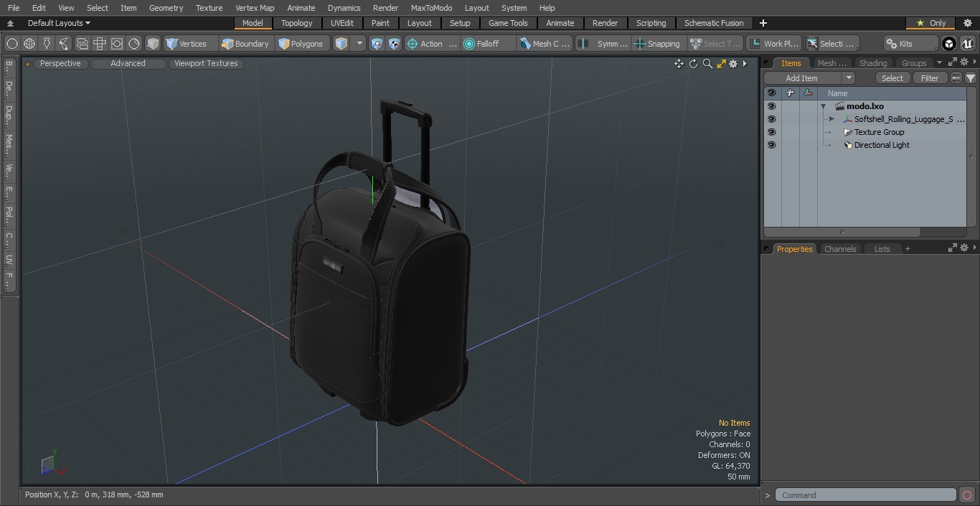Switch to the Topology layout tab
Image resolution: width=980 pixels, height=506 pixels.
297,23
